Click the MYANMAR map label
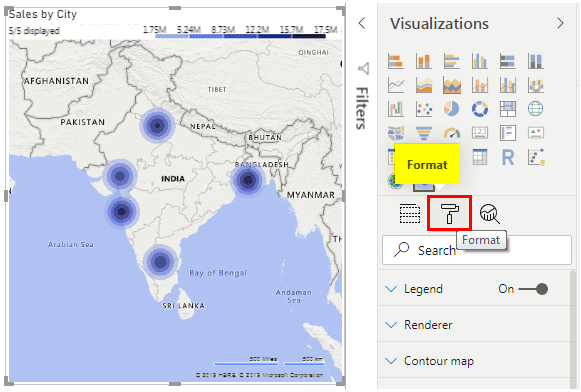Viewport: 581px width, 392px height. (x=311, y=195)
